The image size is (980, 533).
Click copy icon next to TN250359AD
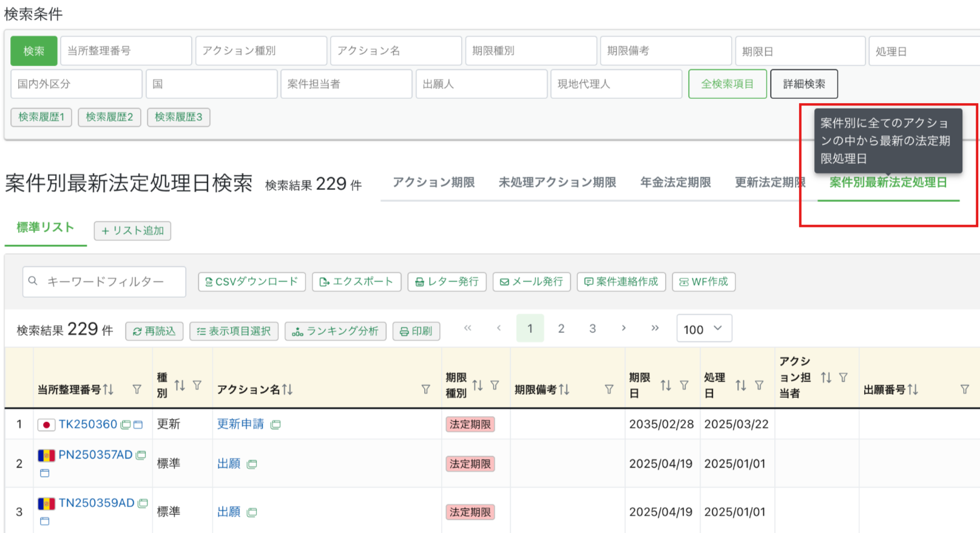(x=143, y=503)
